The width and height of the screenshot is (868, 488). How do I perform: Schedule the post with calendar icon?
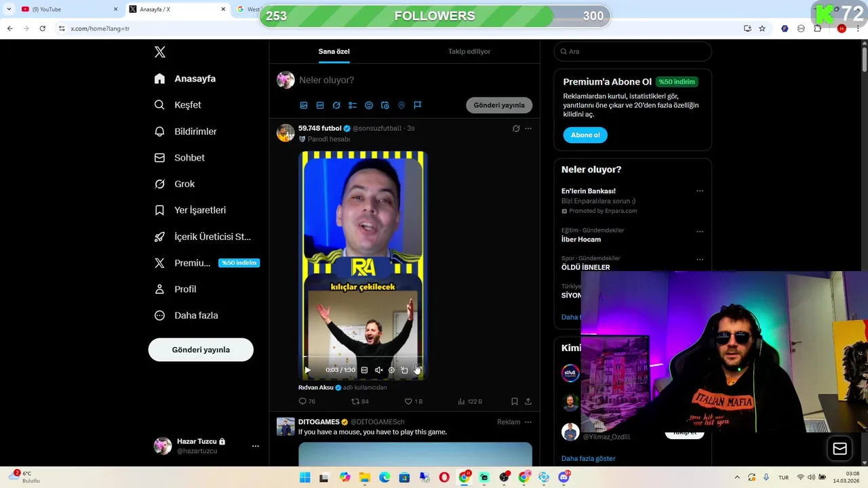point(385,106)
